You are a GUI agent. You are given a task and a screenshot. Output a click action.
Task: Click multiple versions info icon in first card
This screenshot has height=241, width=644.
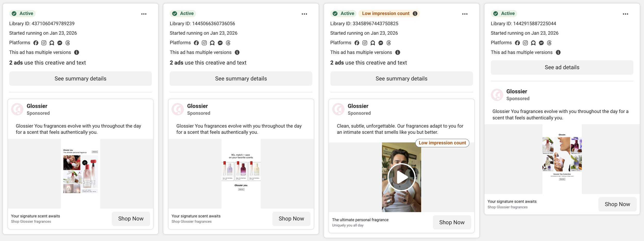pos(77,52)
